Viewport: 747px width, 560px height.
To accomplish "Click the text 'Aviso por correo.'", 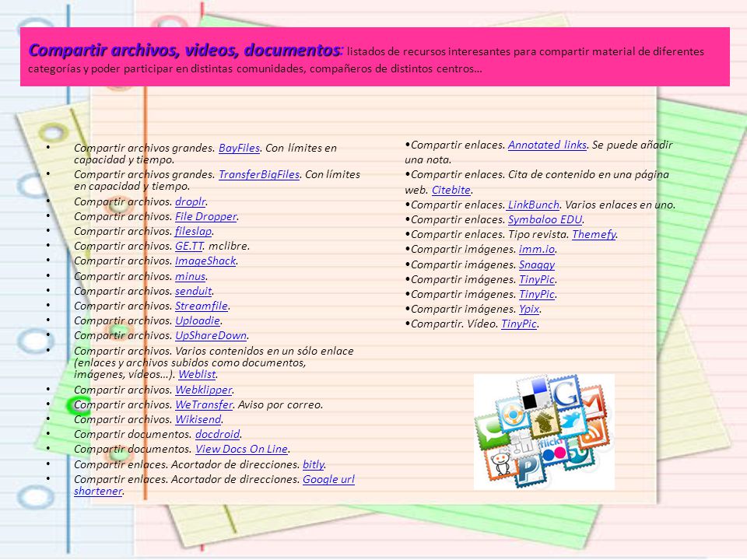I will coord(281,404).
